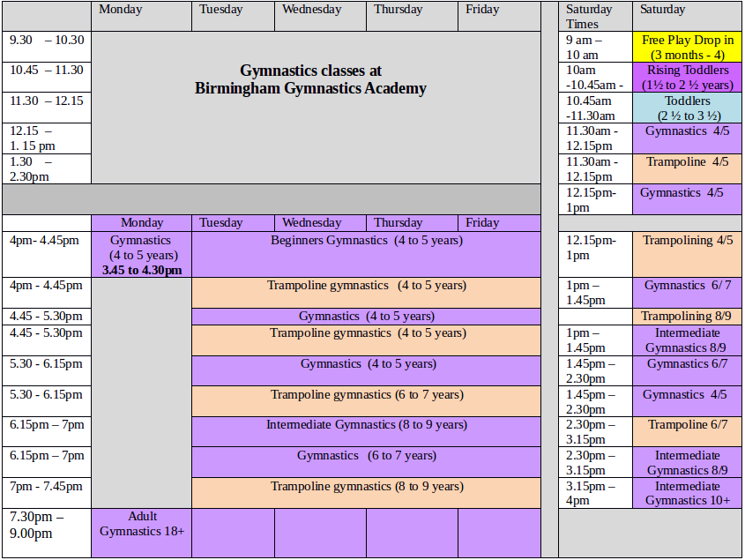Click the '10.45 – 11.30' time cell
745x560 pixels.
pyautogui.click(x=47, y=77)
